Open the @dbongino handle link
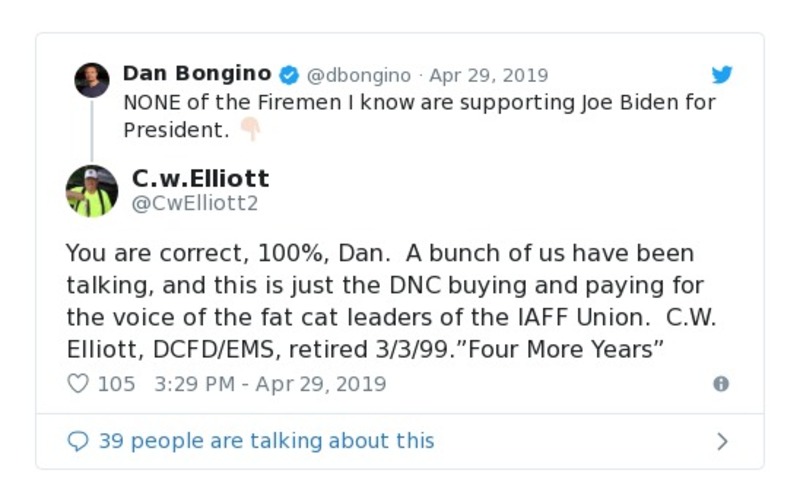This screenshot has height=502, width=800. pos(358,75)
